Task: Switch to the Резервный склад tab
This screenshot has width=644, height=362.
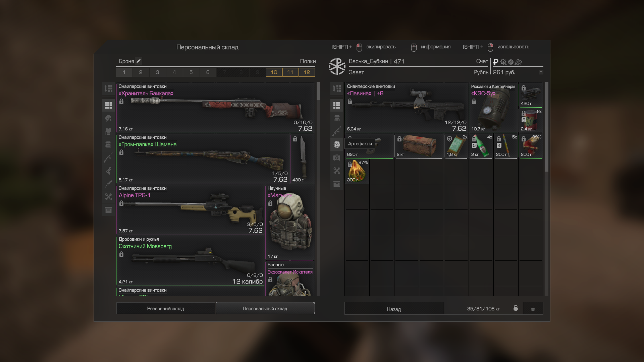Action: pos(165,308)
